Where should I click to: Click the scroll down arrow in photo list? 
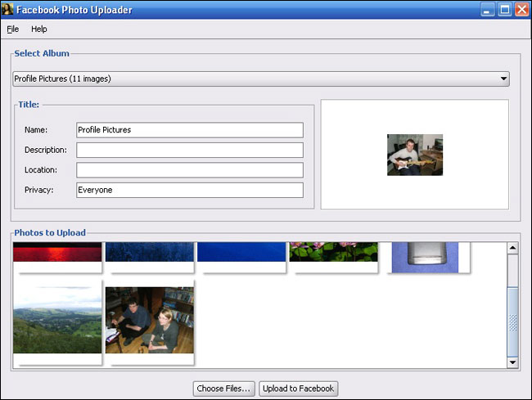[x=513, y=362]
